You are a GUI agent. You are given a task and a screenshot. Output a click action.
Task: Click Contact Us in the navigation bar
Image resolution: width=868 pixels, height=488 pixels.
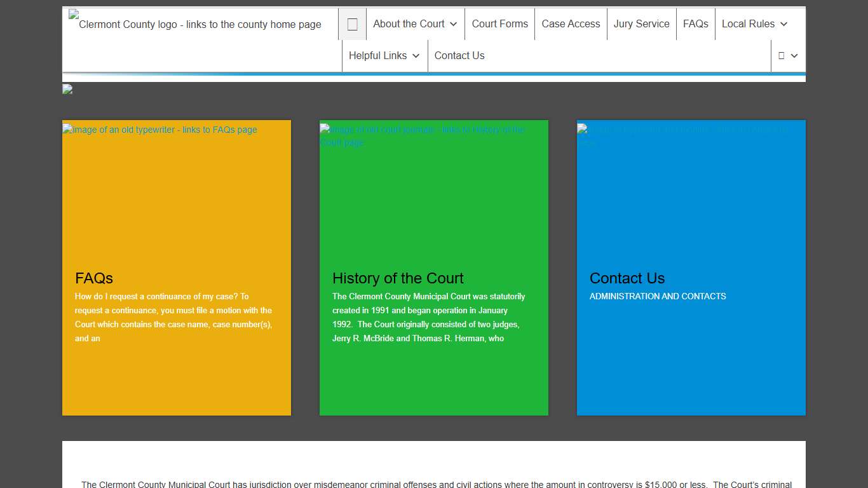click(459, 56)
